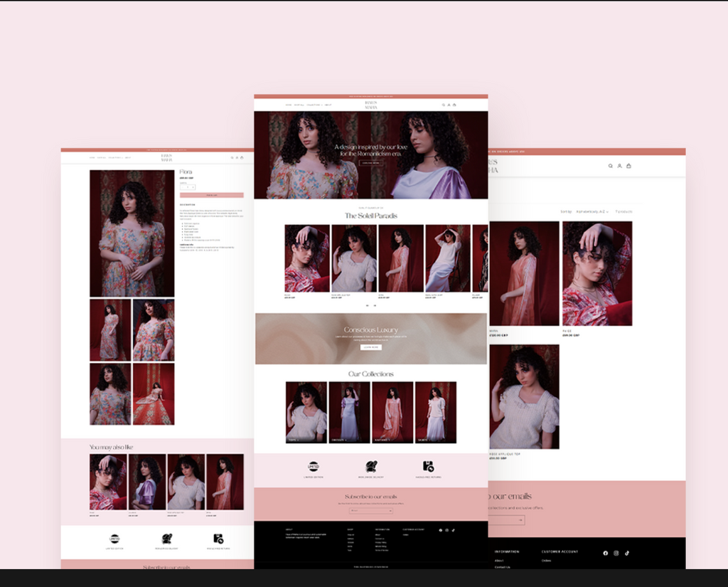The height and width of the screenshot is (587, 728).
Task: Decrease the Flora quantity with the minus button
Action: tap(183, 187)
